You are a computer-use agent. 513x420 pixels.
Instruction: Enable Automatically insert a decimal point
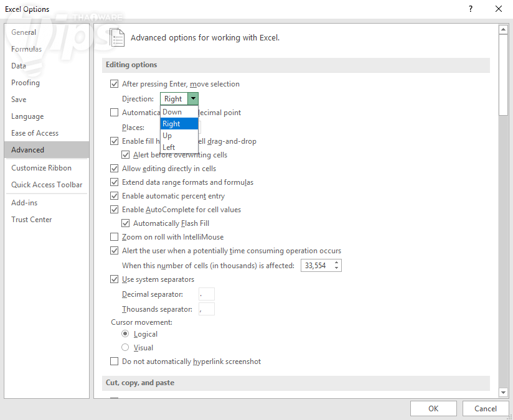[x=114, y=113]
